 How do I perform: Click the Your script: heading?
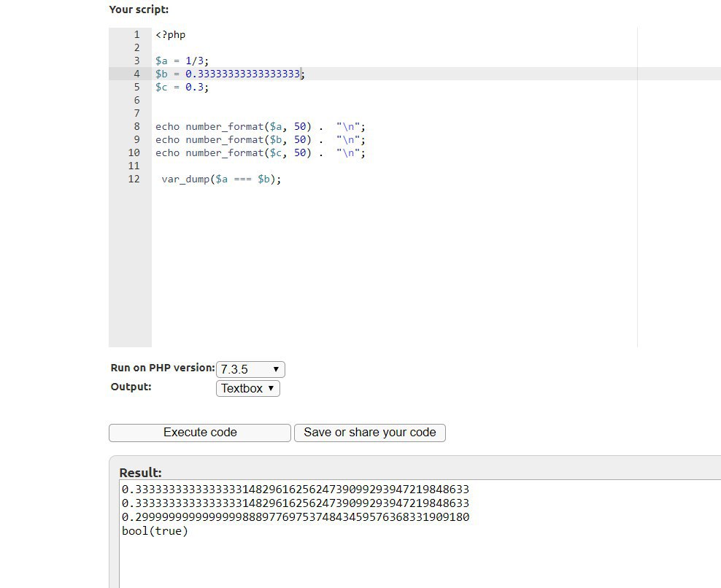point(139,9)
